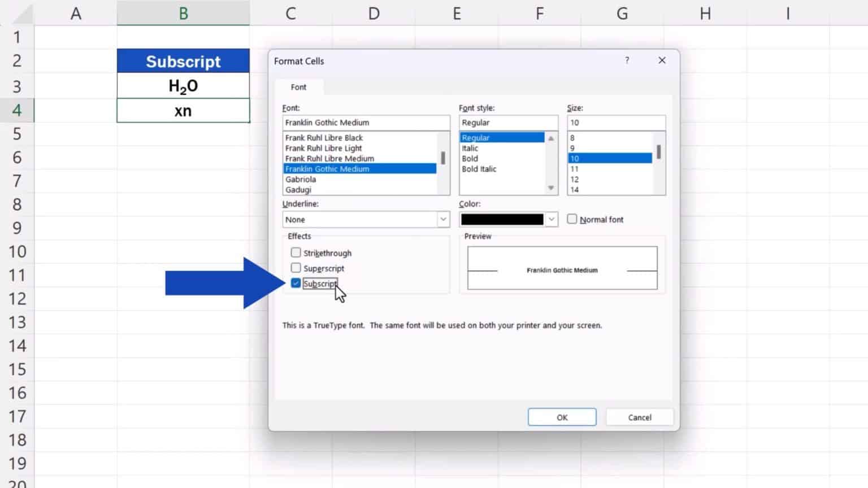The image size is (868, 488).
Task: Switch to the Font tab
Action: [298, 87]
